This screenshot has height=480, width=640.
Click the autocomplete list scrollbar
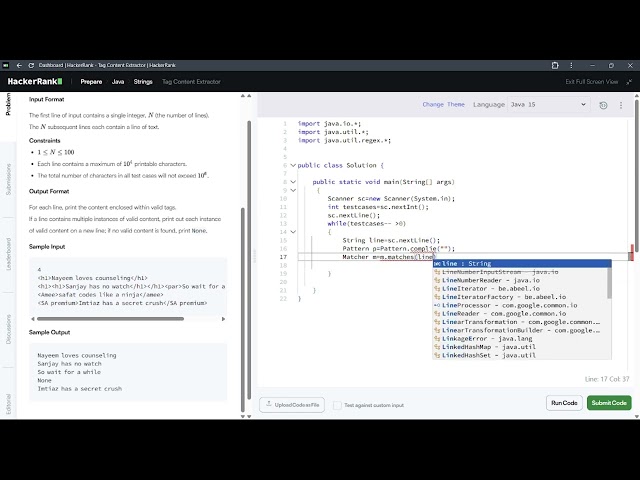tap(609, 283)
